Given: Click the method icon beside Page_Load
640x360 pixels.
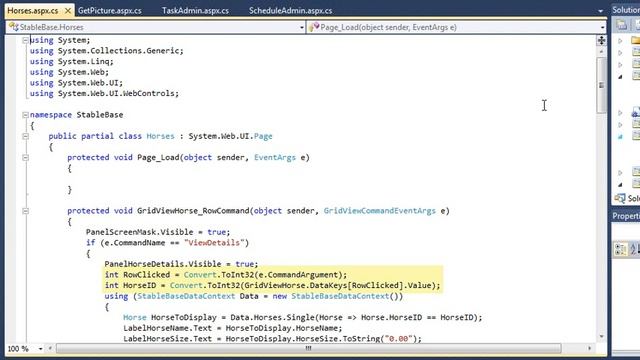Looking at the screenshot, I should tap(314, 27).
